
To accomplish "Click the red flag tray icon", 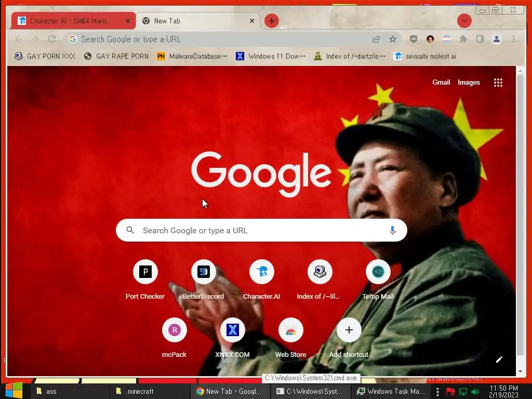I will click(450, 392).
